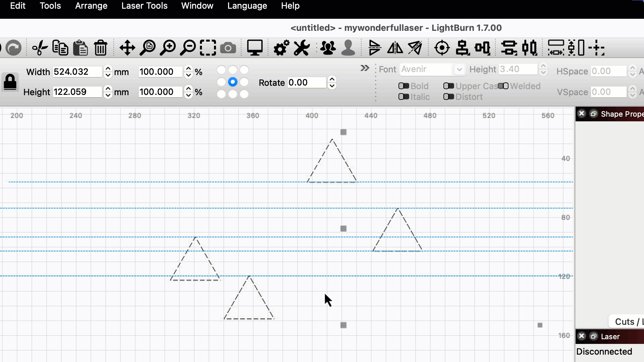644x362 pixels.
Task: Open the Arrange menu
Action: point(91,6)
